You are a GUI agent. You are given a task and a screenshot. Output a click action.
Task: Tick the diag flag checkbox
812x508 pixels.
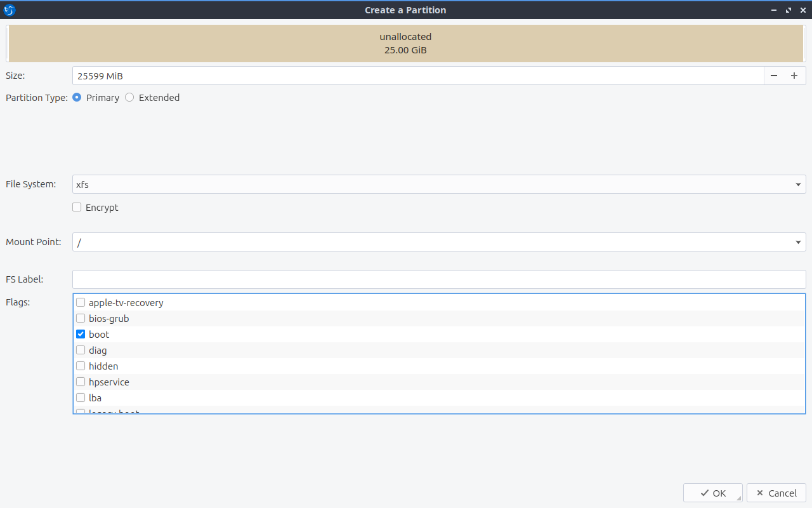(81, 351)
